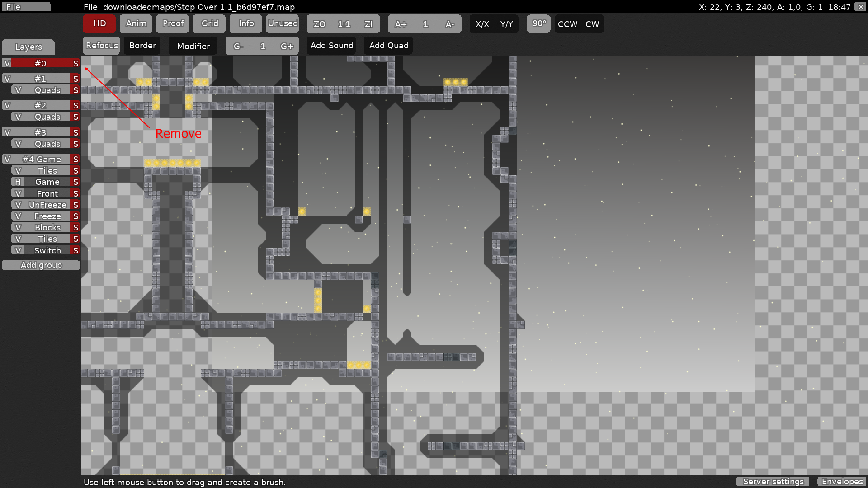Increase animation speed with A+
Image resolution: width=868 pixels, height=488 pixels.
(401, 24)
